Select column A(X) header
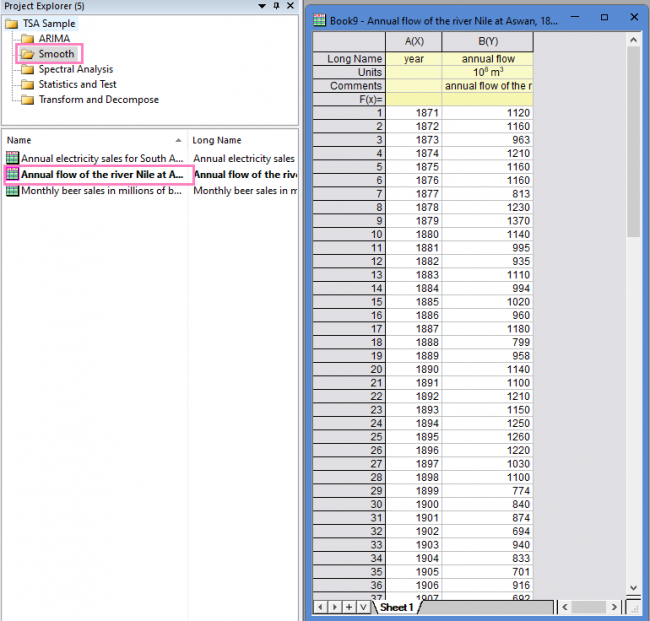Image resolution: width=650 pixels, height=621 pixels. (414, 41)
